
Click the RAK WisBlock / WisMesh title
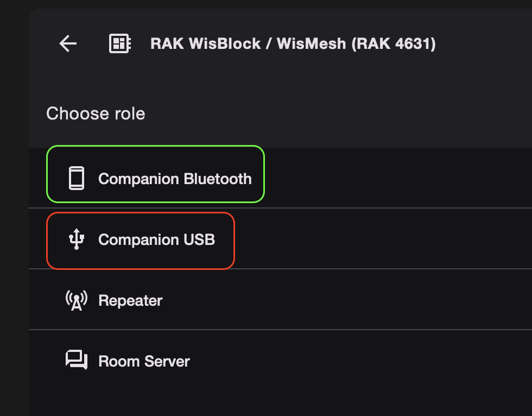[293, 43]
